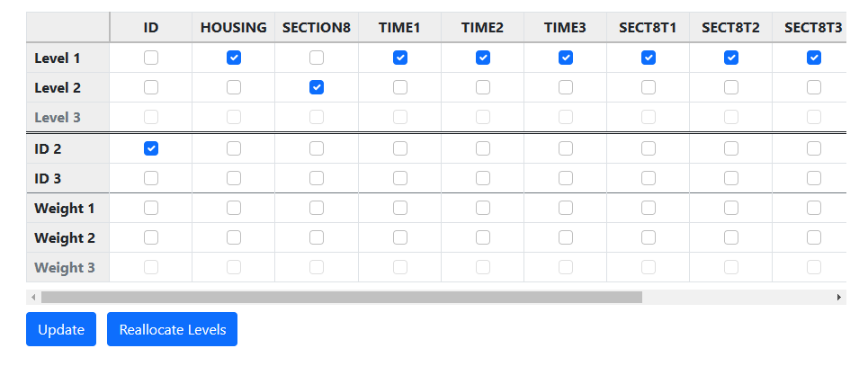Uncheck Level 1 for TIME3
The image size is (868, 375).
click(566, 58)
